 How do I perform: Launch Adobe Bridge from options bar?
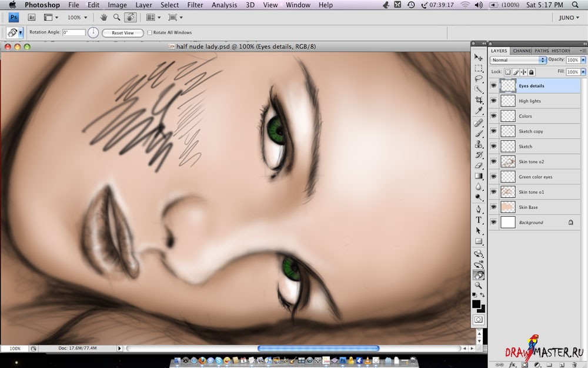click(32, 17)
